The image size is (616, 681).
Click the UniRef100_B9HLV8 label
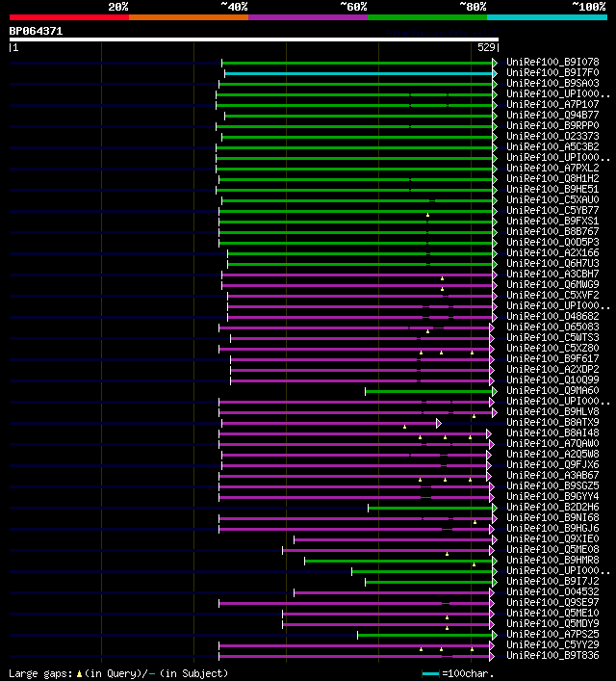552,411
